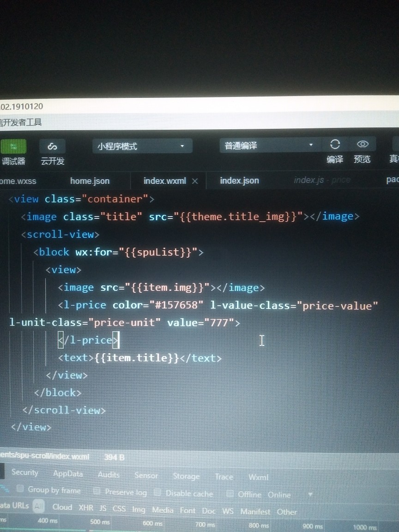Filter network requests by Img

point(139,509)
